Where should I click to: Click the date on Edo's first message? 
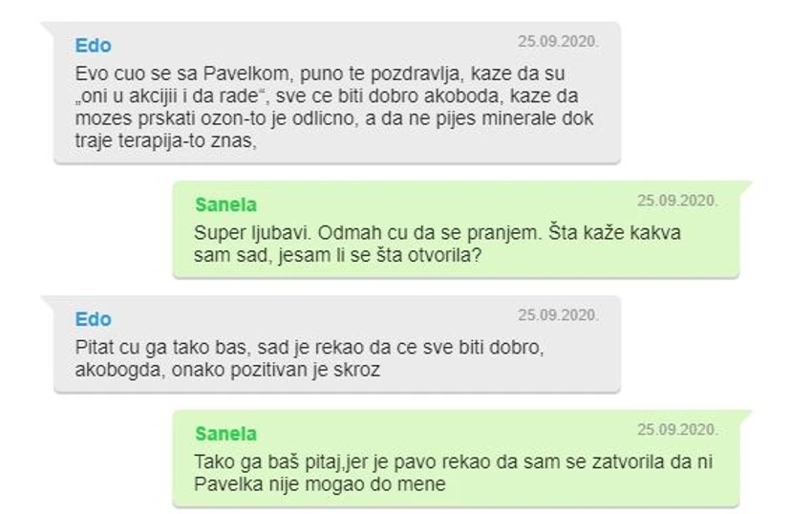[558, 41]
